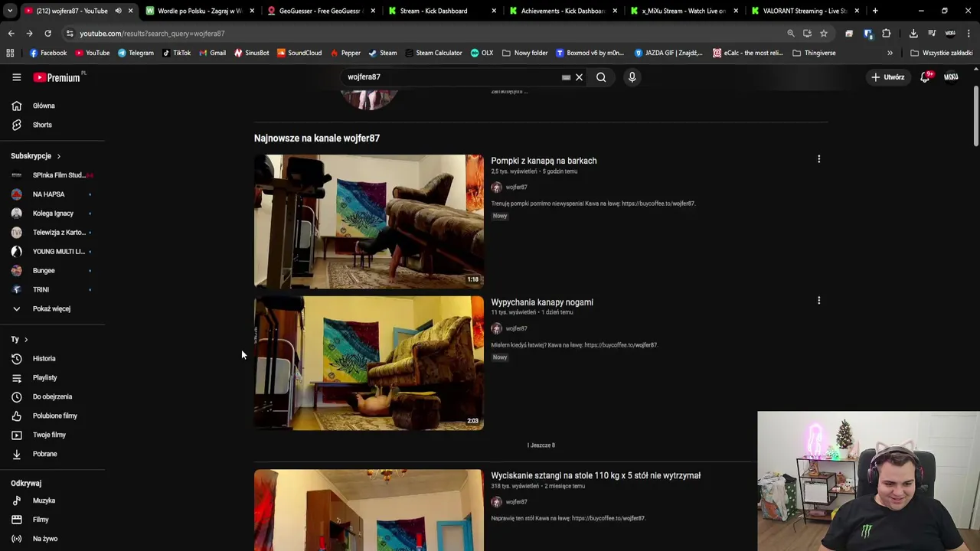Screen dimensions: 980x551
Task: Open video title Pompki z kanapą na barkach
Action: (544, 161)
